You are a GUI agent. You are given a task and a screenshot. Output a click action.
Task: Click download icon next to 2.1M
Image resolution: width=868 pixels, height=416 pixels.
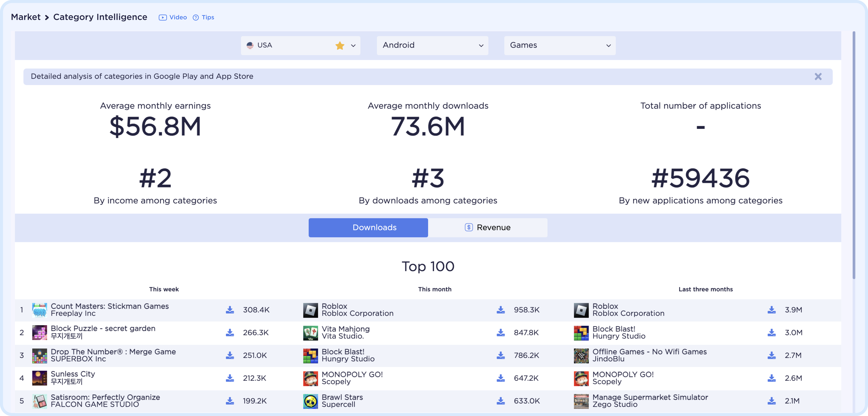772,401
